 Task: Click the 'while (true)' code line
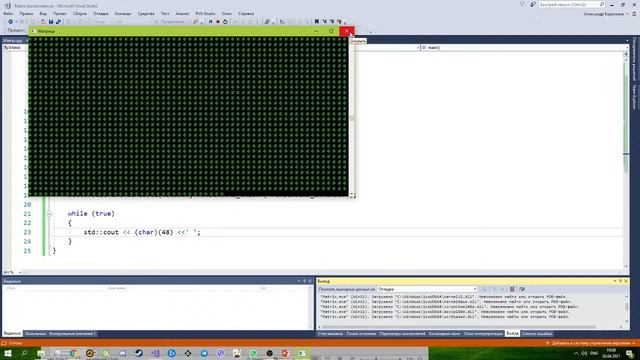[91, 213]
